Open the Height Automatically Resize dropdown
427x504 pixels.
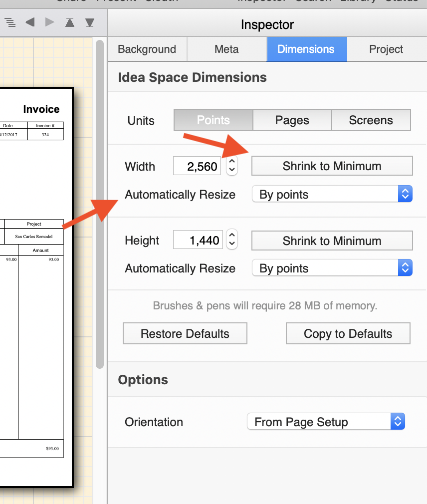[332, 268]
